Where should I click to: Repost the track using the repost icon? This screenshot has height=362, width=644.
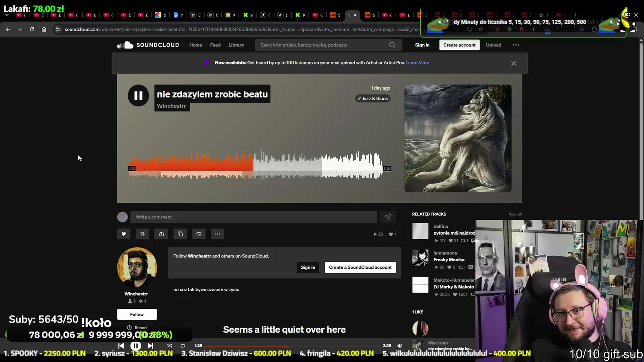142,234
